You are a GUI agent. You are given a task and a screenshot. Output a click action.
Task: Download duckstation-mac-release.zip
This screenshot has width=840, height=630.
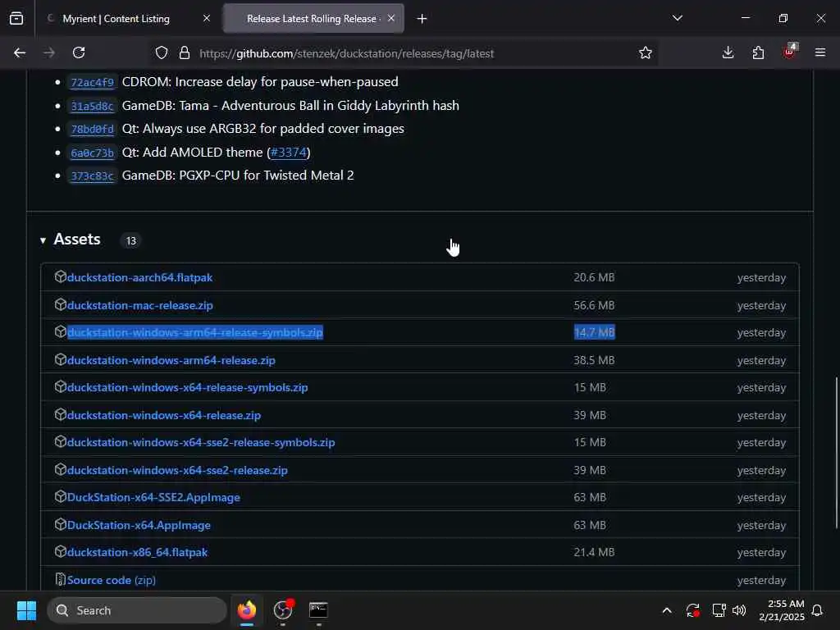pyautogui.click(x=139, y=305)
